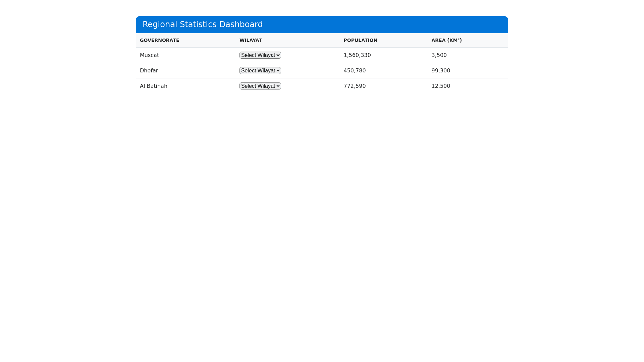Open the Muscat wilayat dropdown
The width and height of the screenshot is (644, 362).
[x=260, y=55]
